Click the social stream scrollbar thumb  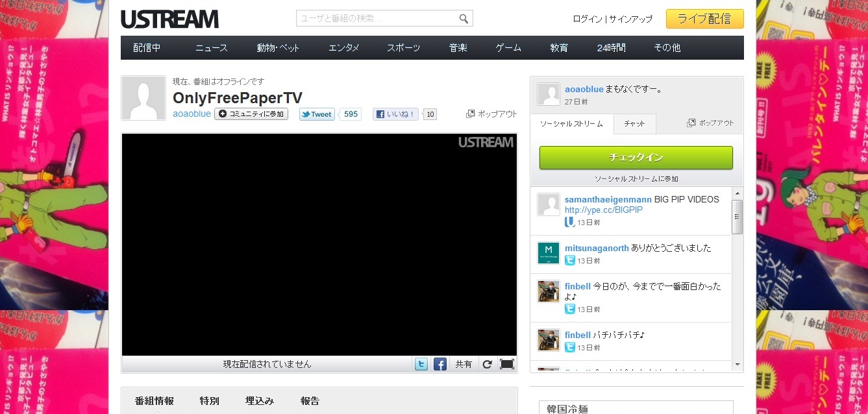738,217
